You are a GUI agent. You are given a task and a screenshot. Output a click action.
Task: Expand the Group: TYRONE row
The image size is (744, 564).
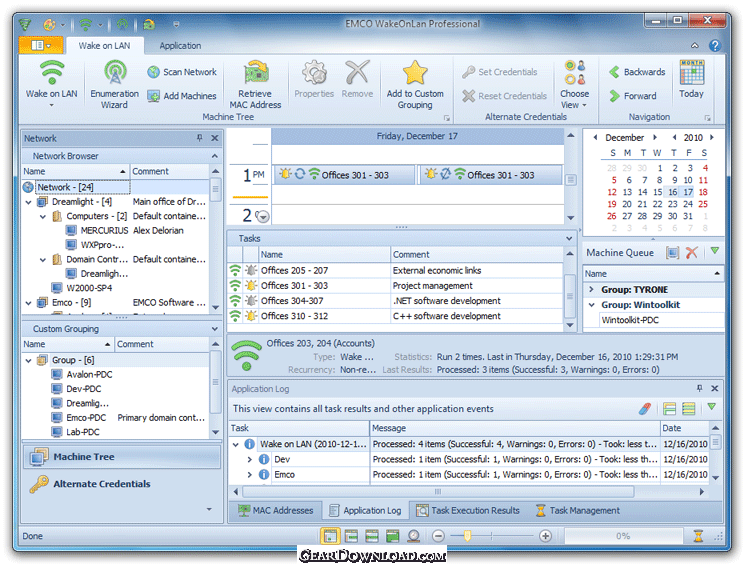[x=592, y=289]
